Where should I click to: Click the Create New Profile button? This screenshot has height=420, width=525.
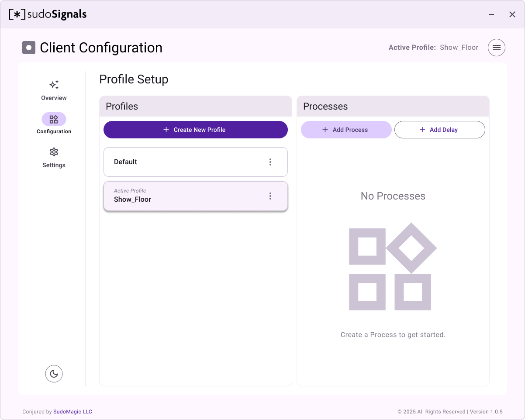[195, 130]
